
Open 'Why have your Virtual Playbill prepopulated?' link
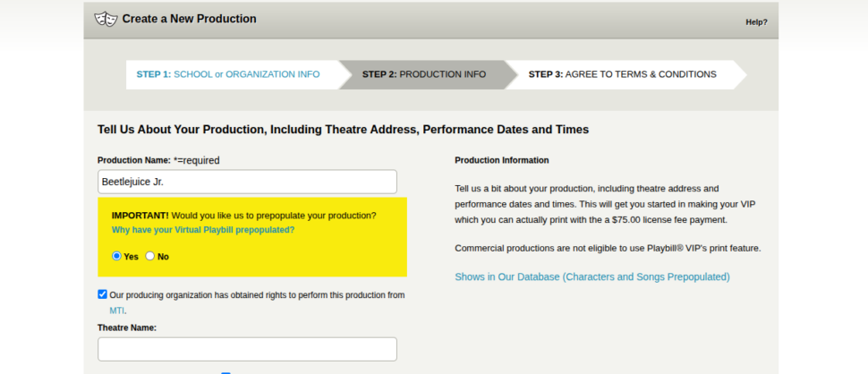coord(202,230)
